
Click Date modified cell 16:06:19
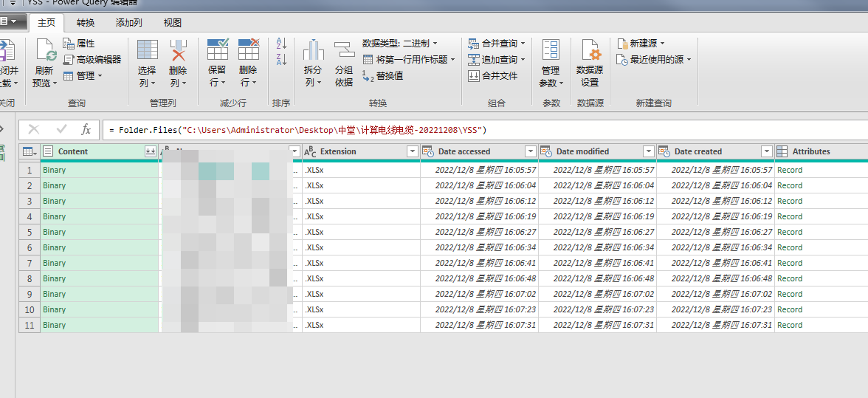click(597, 216)
